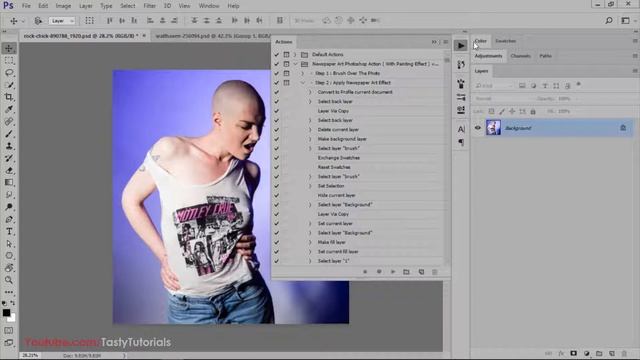
Task: Open the Auto-Select Layer dropdown in options bar
Action: (62, 21)
